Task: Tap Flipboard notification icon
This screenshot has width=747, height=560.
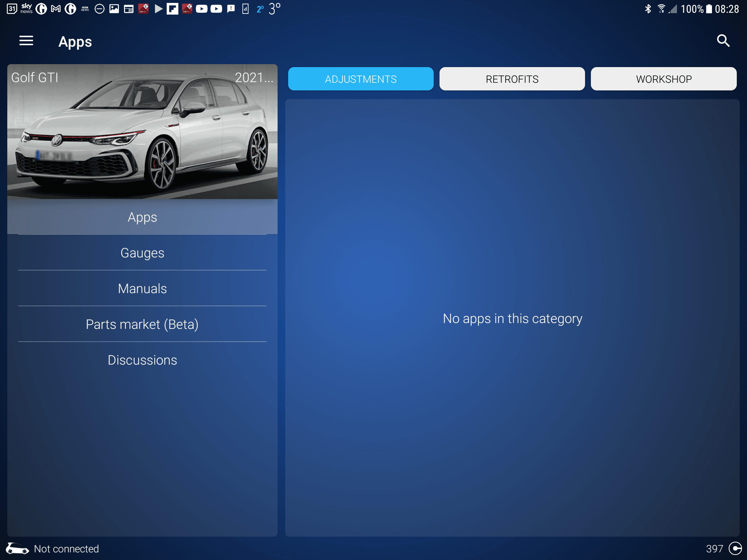Action: pos(172,9)
